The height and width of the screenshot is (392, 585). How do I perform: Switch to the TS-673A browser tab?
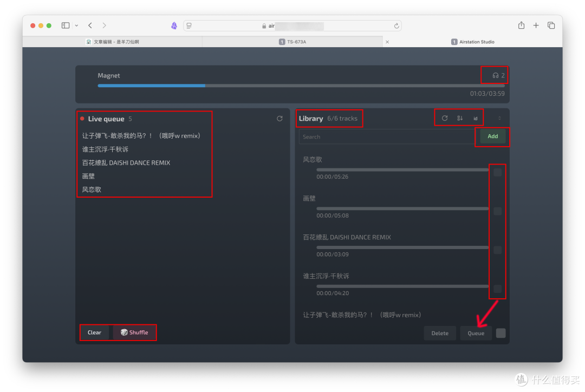tap(293, 42)
